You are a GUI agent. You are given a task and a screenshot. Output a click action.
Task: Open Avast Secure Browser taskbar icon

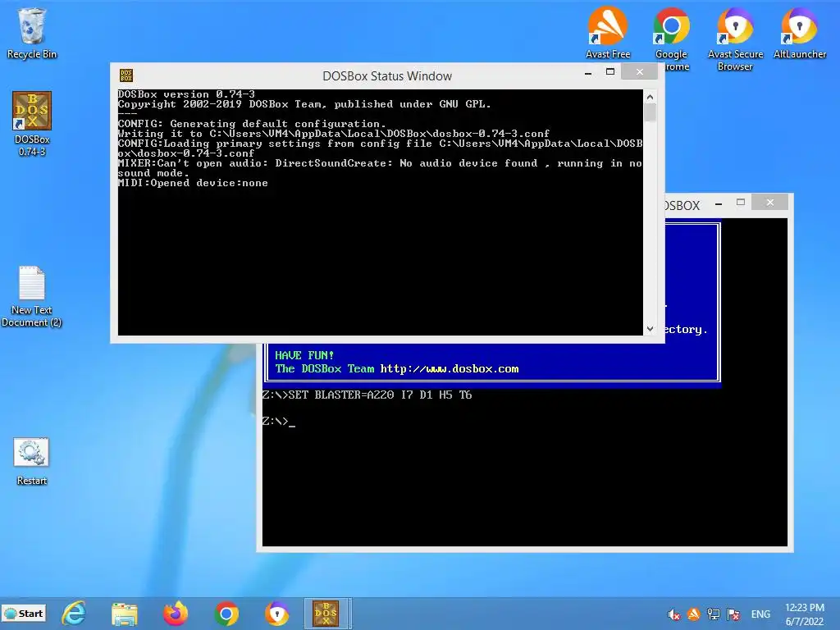(277, 614)
